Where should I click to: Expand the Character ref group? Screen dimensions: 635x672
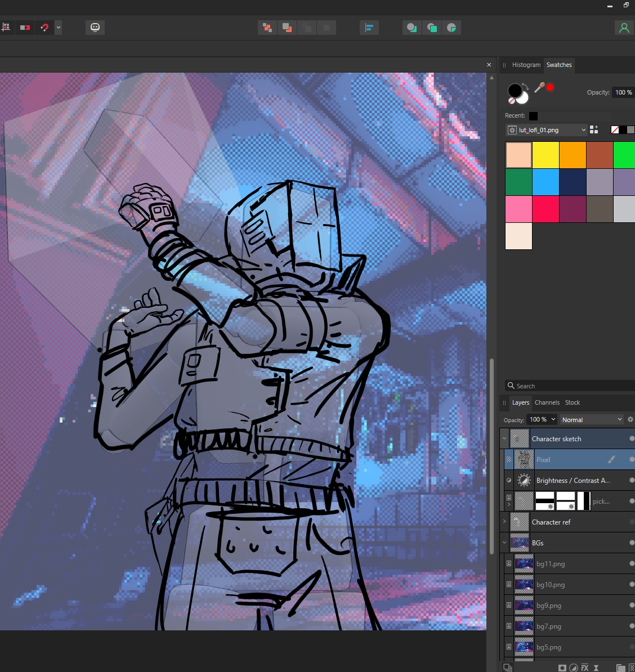[504, 522]
